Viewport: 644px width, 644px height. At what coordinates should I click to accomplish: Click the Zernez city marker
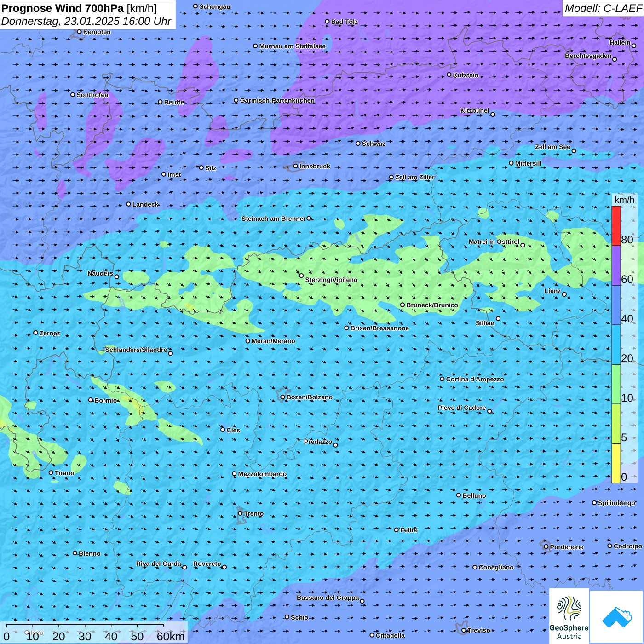point(36,333)
